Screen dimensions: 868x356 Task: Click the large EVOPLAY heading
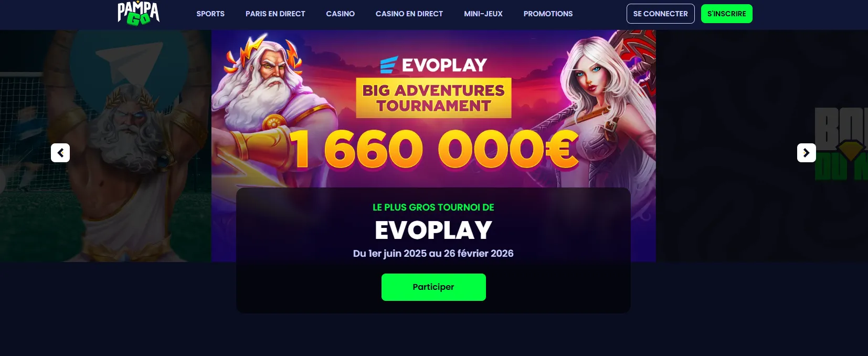click(x=433, y=230)
